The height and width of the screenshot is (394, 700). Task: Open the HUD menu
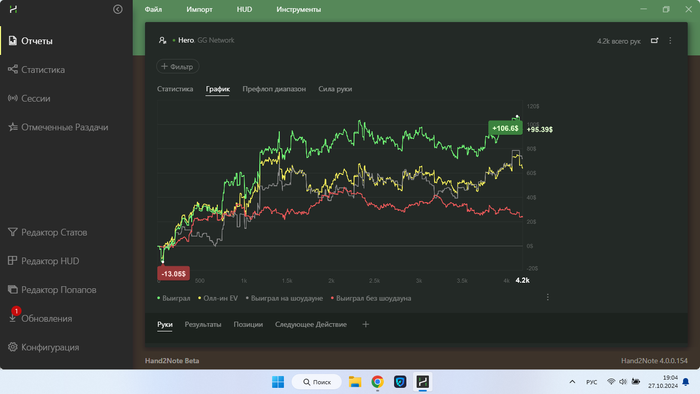pos(244,9)
